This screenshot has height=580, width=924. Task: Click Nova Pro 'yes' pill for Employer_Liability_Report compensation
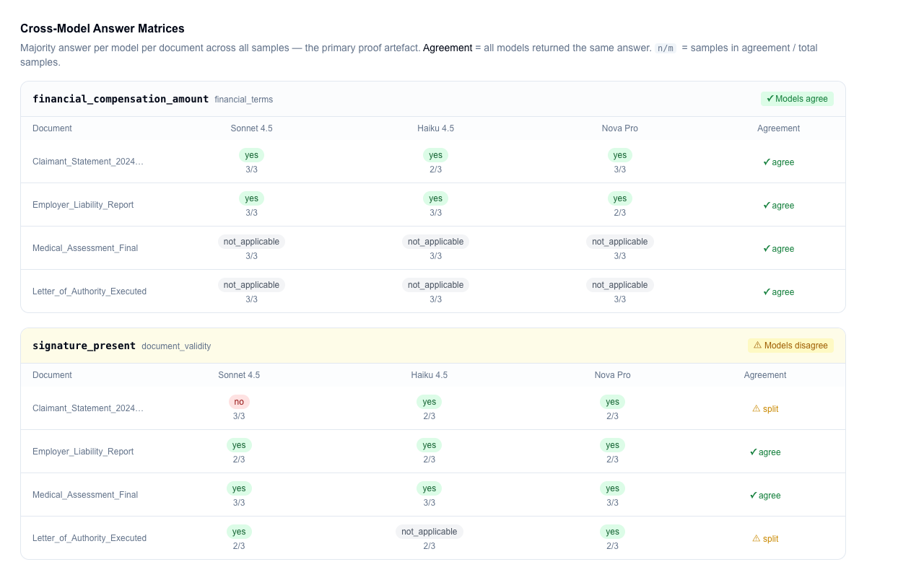(620, 198)
